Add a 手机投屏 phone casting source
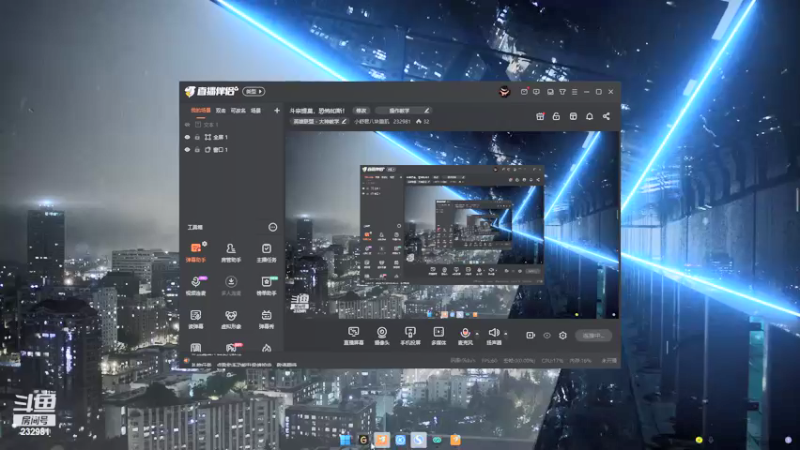 coord(410,336)
